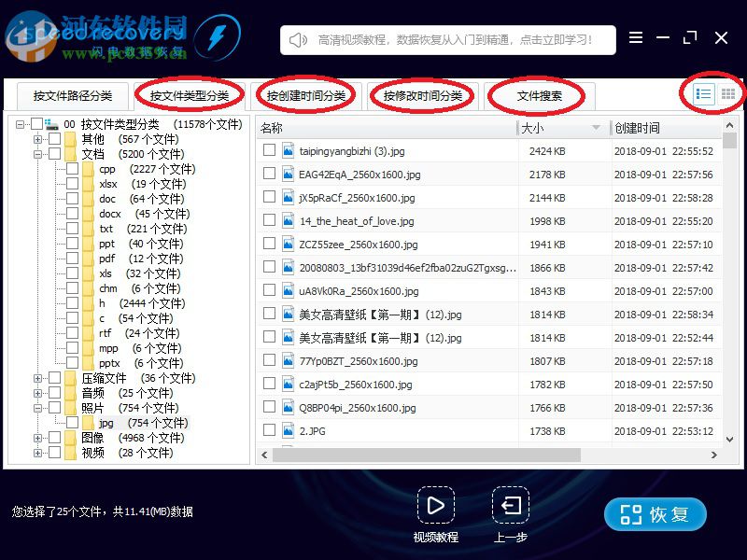This screenshot has height=560, width=747.
Task: Click folder icon of docx
Action: click(88, 214)
